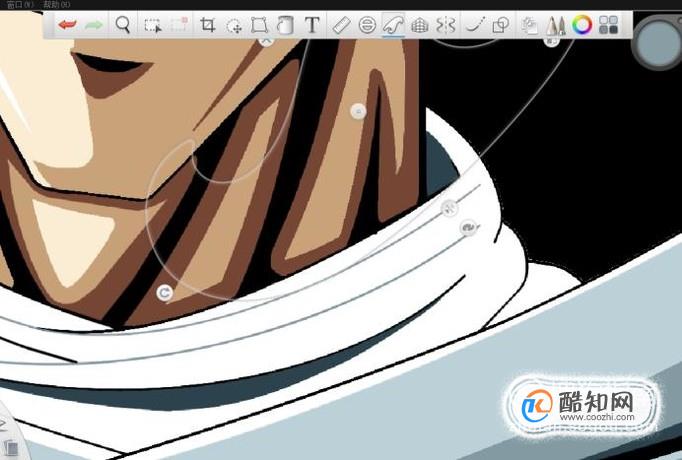Open the 窗口 (Window) menu
This screenshot has height=460, width=682.
click(x=19, y=5)
